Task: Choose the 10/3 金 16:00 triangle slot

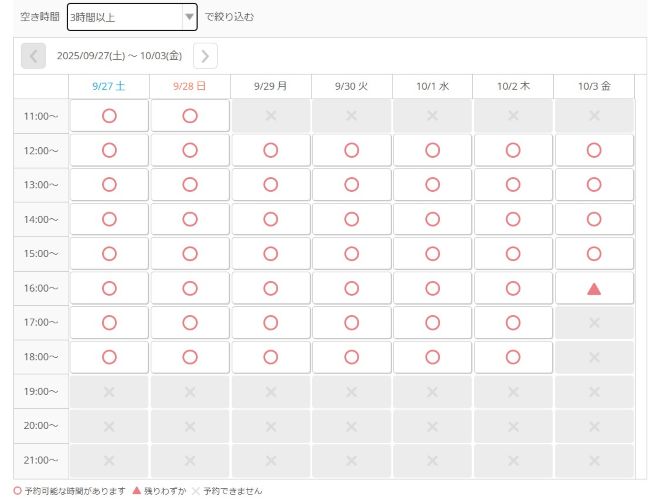Action: pyautogui.click(x=594, y=288)
